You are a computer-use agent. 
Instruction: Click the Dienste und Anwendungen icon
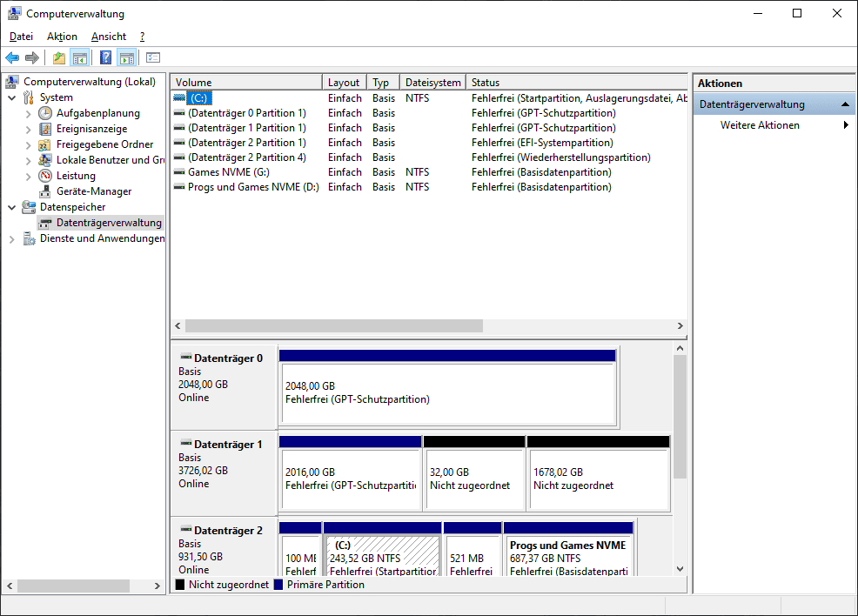point(29,238)
